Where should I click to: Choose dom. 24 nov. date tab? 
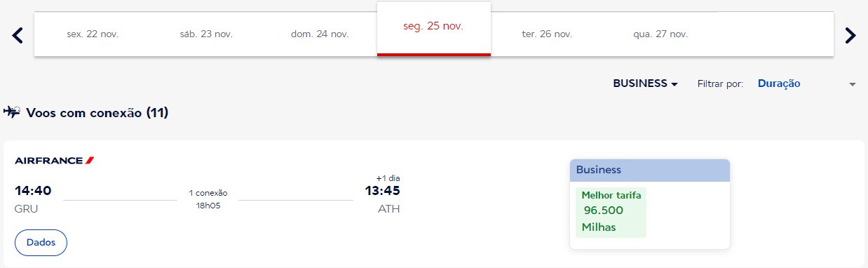coord(320,34)
